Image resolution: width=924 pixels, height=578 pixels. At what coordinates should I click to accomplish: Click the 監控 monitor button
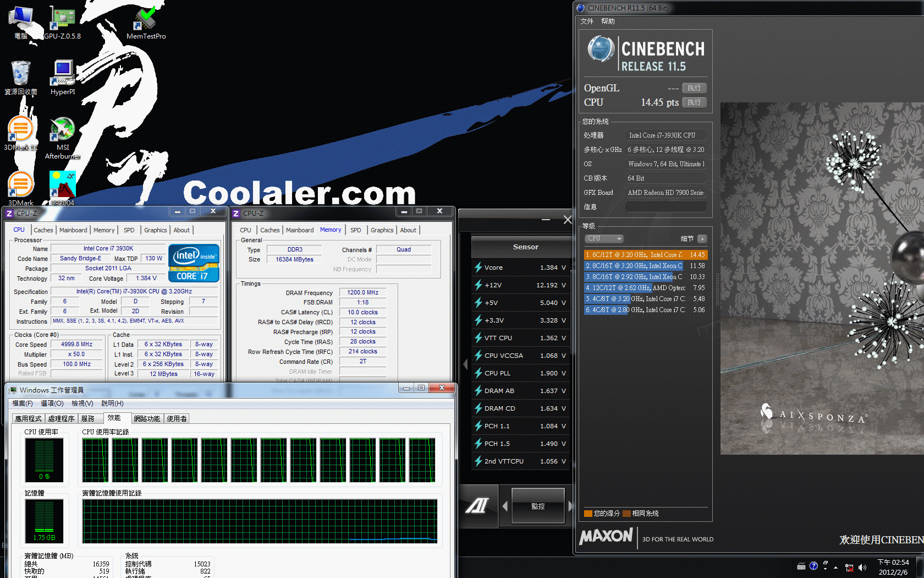coord(538,506)
